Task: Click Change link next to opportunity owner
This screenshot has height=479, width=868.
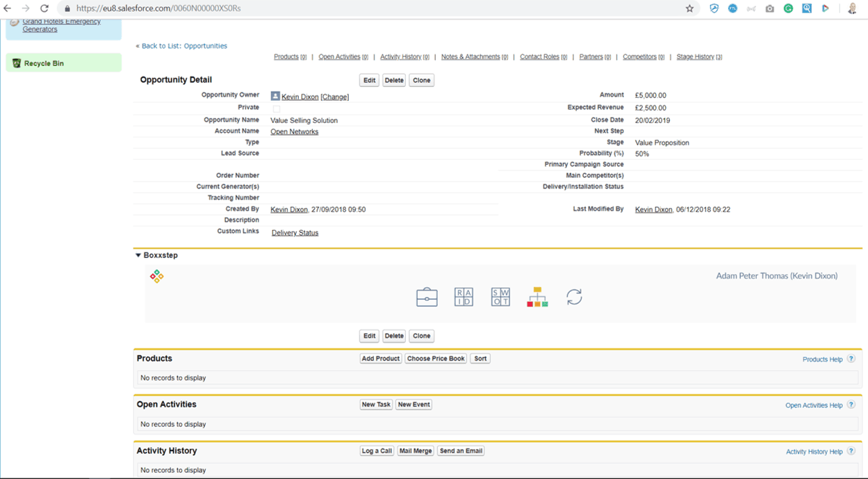Action: 334,97
